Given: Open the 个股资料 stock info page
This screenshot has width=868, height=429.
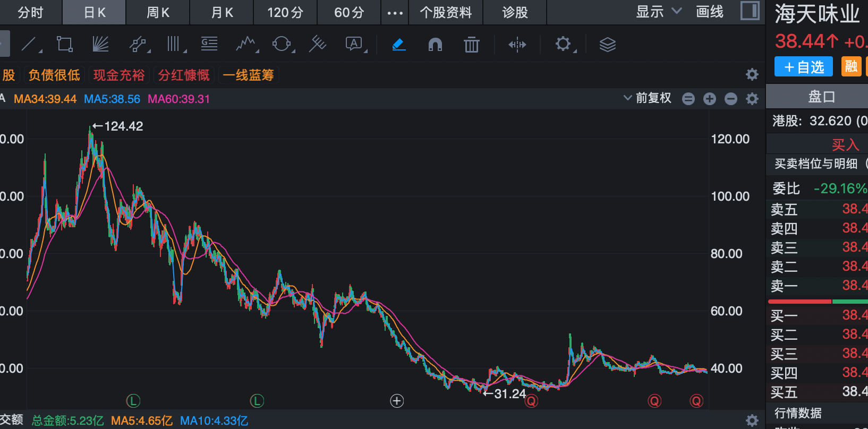Looking at the screenshot, I should coord(446,12).
